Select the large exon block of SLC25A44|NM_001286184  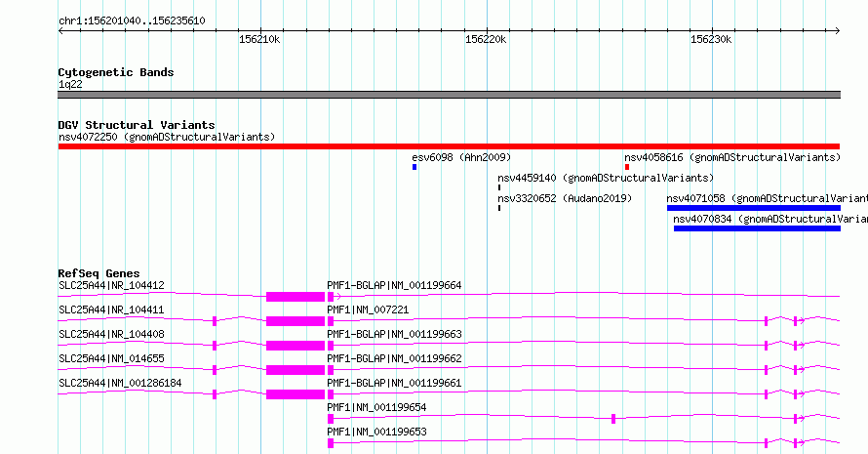point(296,394)
